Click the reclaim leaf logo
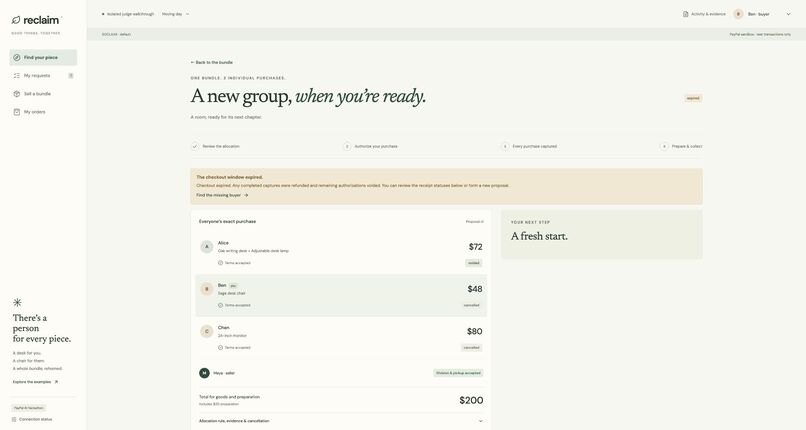 pos(16,20)
